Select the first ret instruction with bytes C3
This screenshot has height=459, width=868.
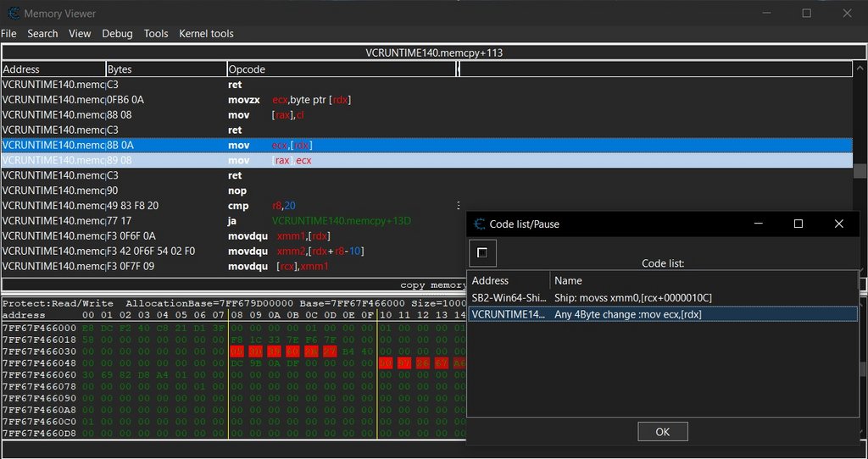[427, 85]
